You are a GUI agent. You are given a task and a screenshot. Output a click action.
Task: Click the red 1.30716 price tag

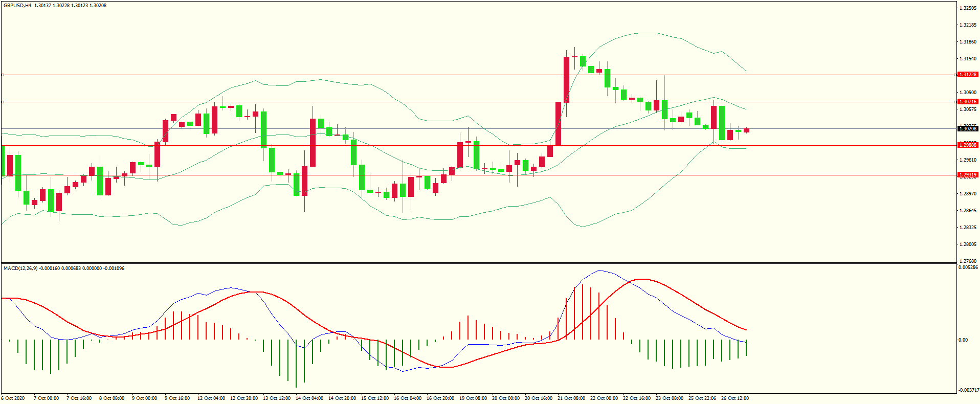[x=968, y=102]
